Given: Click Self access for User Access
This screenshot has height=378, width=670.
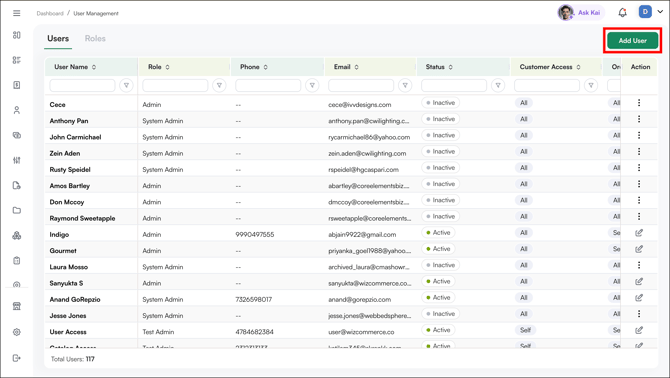Looking at the screenshot, I should 525,330.
